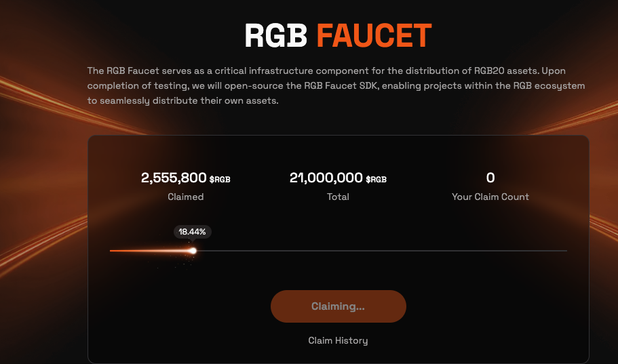Click the 'RGB20 assets' text in description
This screenshot has height=364, width=618.
pos(506,70)
